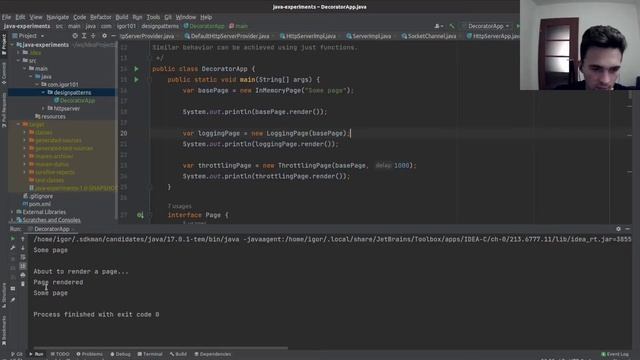Collapse the target folder

tap(18, 124)
